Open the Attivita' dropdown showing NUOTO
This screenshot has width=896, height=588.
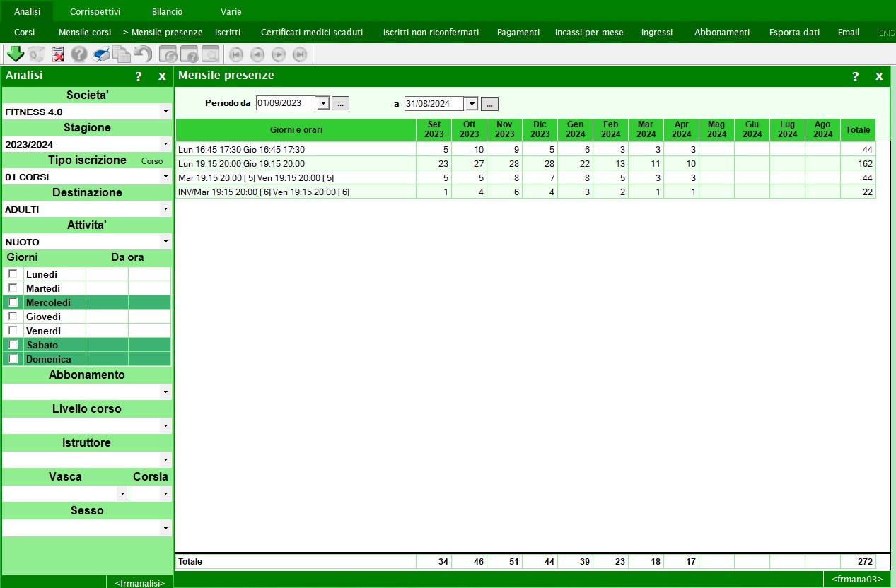point(165,242)
